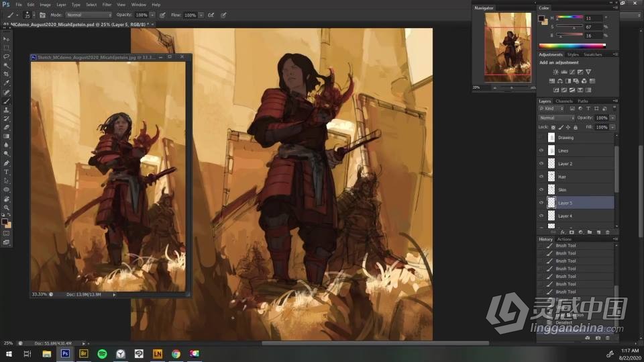
Task: Select the History Brush tool
Action: pos(6,119)
